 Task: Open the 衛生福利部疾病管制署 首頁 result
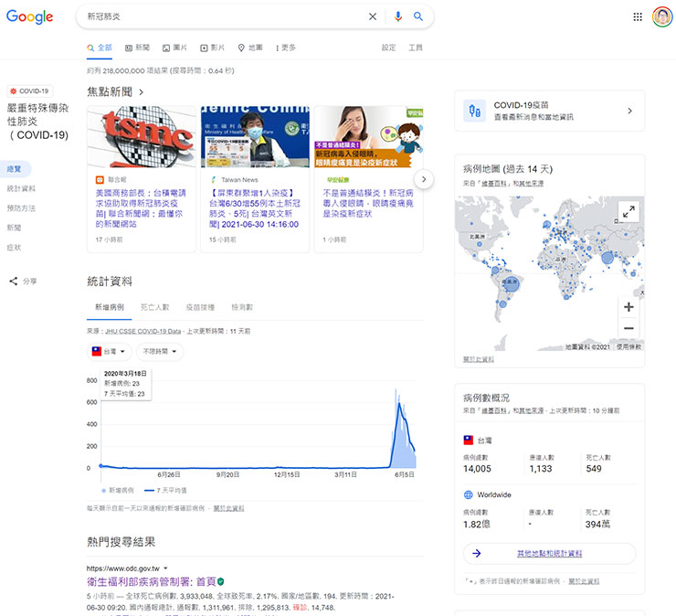pos(151,581)
